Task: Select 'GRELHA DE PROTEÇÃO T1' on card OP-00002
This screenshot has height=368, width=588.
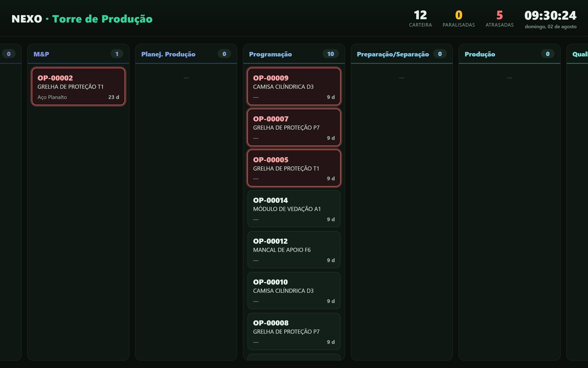Action: [x=71, y=87]
